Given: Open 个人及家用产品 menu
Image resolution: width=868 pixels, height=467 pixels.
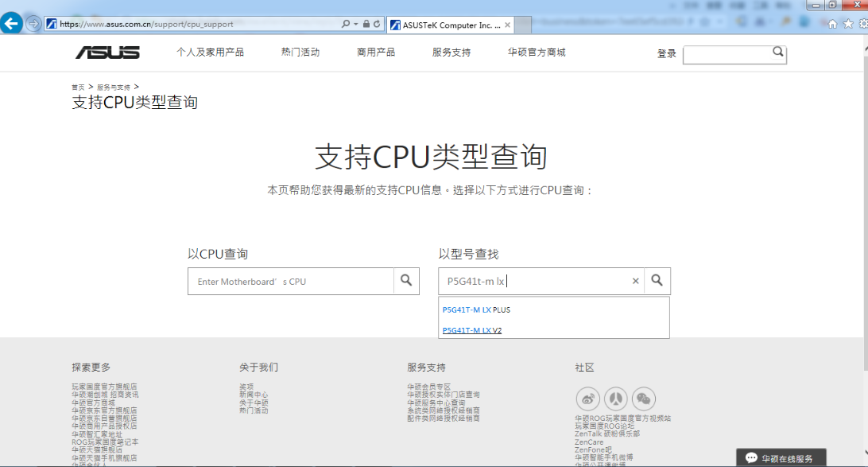Looking at the screenshot, I should coord(211,52).
